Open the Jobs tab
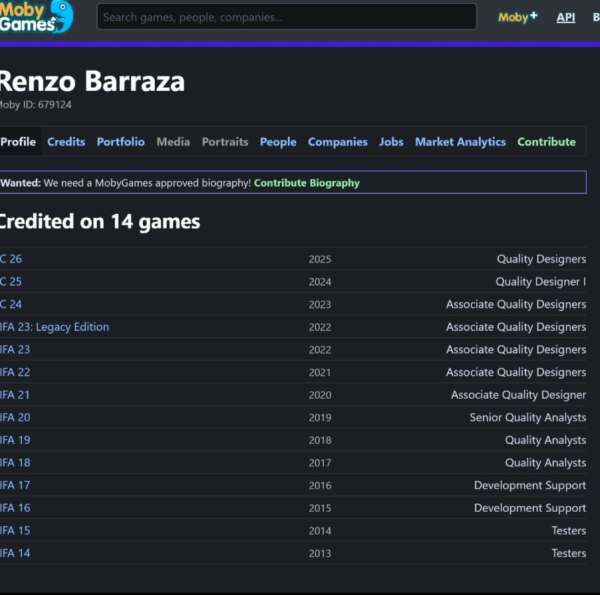600x595 pixels. [391, 142]
